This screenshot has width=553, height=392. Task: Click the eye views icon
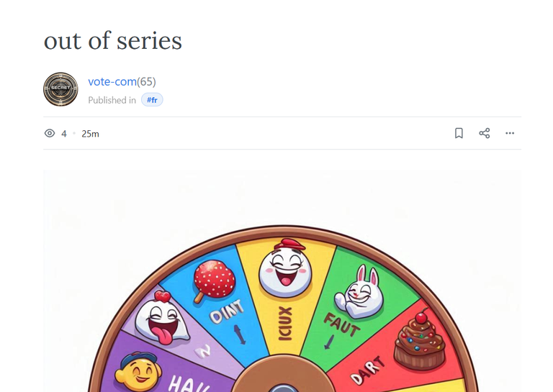[x=50, y=133]
